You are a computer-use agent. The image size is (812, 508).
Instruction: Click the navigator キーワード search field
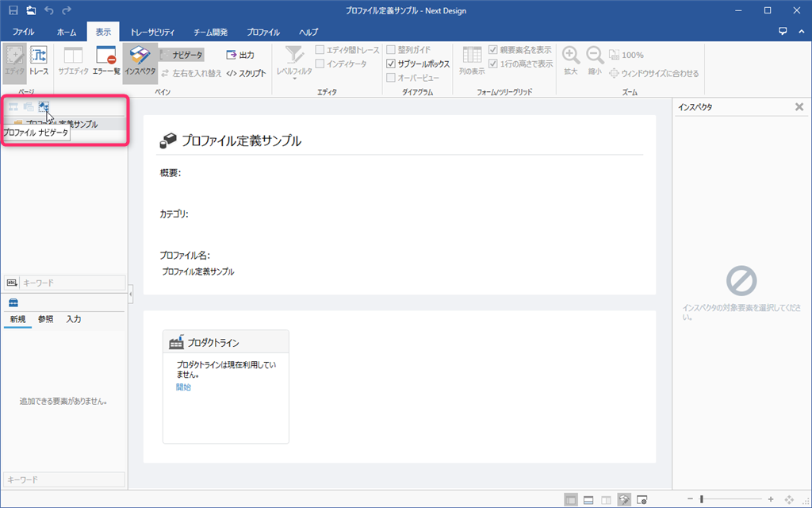click(71, 283)
